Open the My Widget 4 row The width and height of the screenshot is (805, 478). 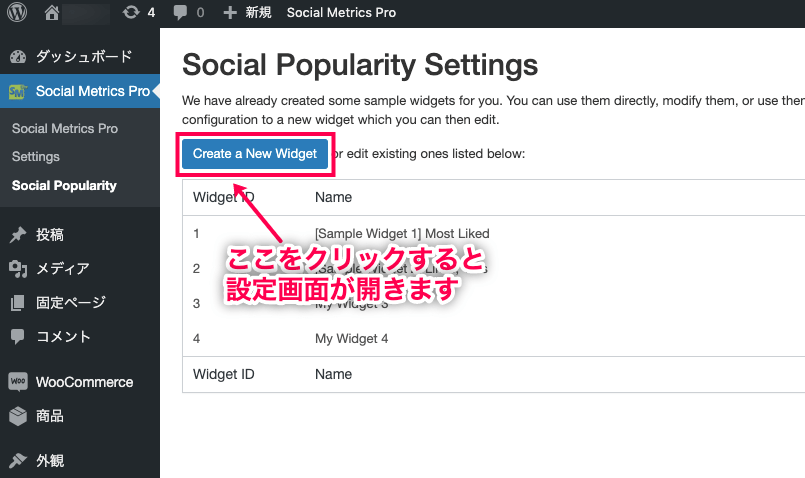click(x=351, y=338)
